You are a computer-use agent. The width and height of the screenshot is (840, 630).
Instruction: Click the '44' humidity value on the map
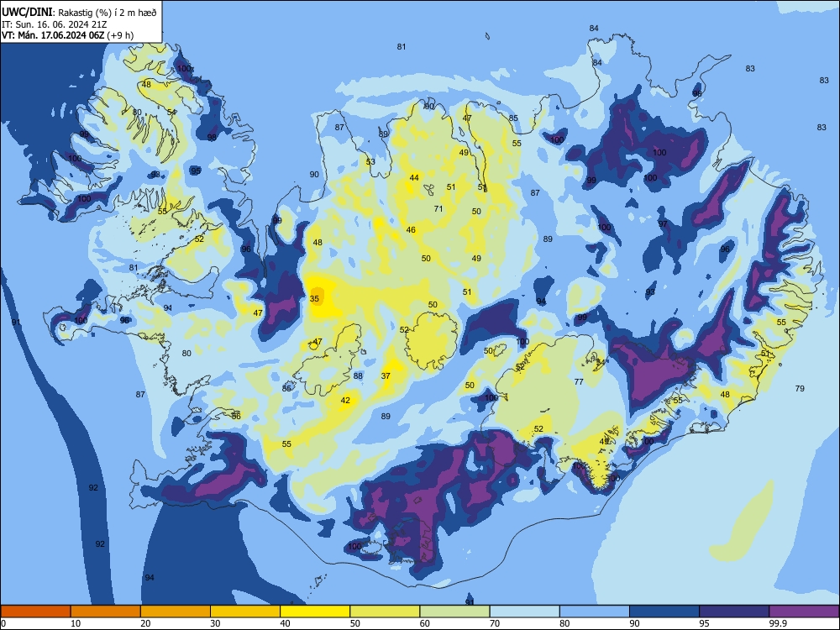(x=414, y=177)
